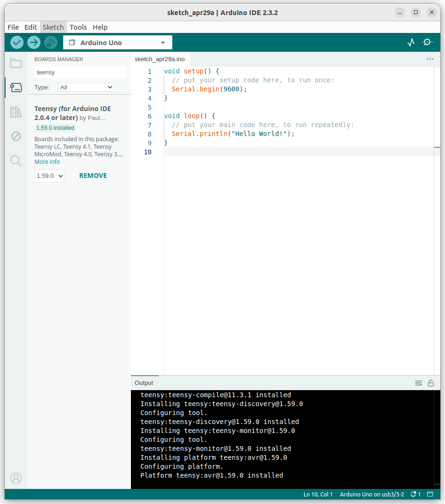Click the Serial.begin(9600); code line
This screenshot has height=504, width=445.
click(x=210, y=89)
